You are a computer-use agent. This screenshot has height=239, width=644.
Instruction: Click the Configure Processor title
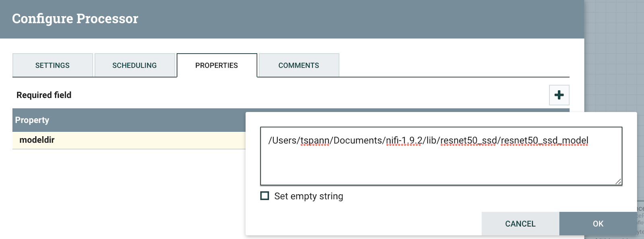tap(75, 19)
